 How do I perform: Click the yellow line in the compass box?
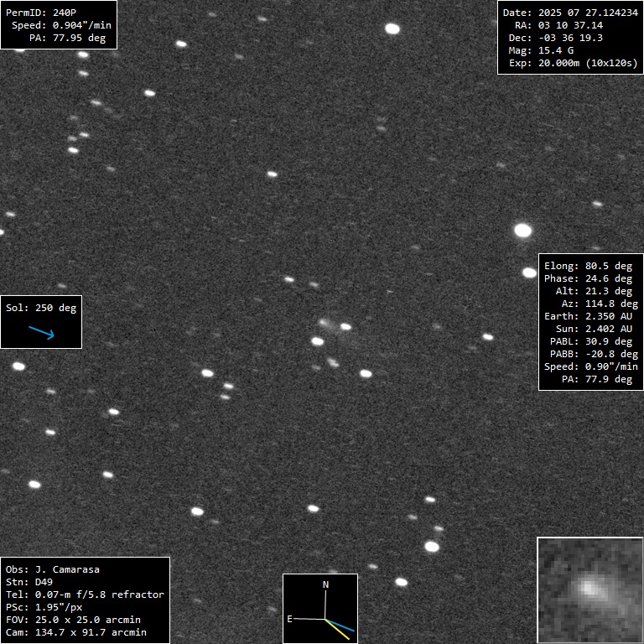click(x=337, y=629)
